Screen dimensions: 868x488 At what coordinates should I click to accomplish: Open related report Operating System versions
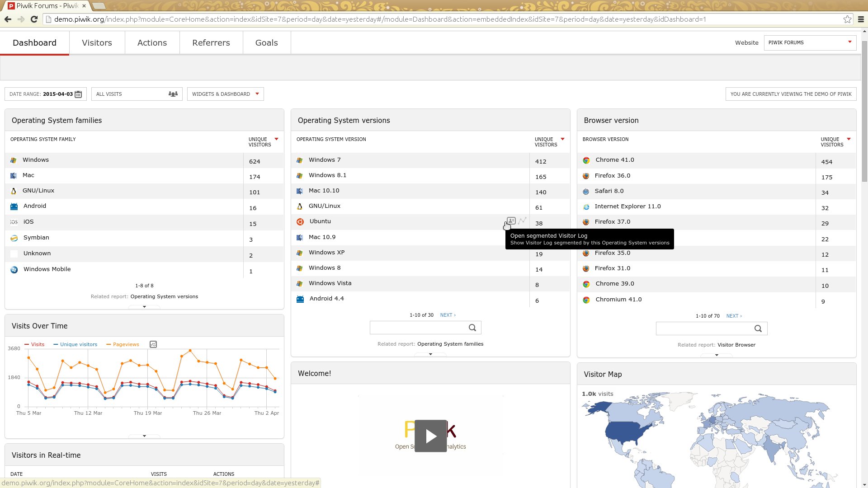tap(164, 296)
